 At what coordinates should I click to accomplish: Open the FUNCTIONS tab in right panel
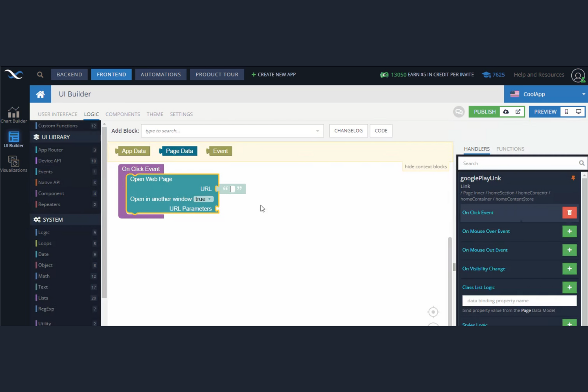[x=510, y=149]
